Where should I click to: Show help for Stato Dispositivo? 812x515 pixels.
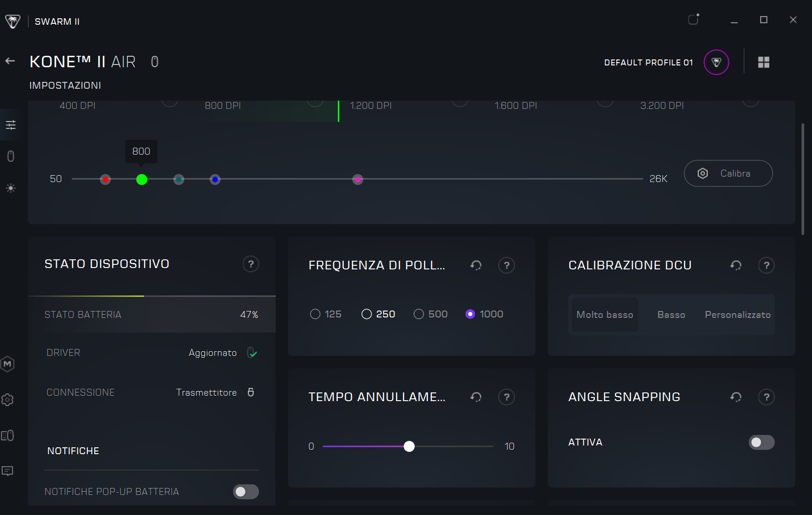(x=251, y=264)
